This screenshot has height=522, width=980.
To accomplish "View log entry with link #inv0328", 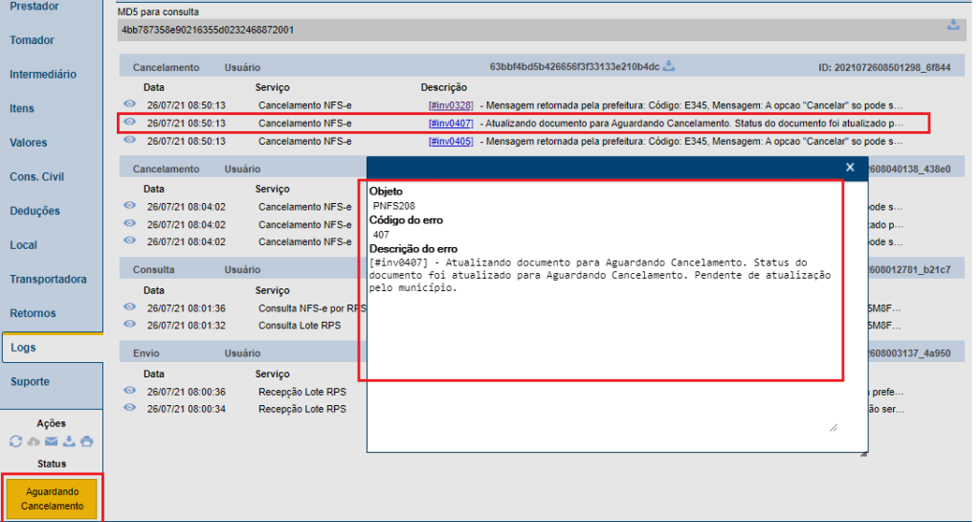I will [x=129, y=105].
